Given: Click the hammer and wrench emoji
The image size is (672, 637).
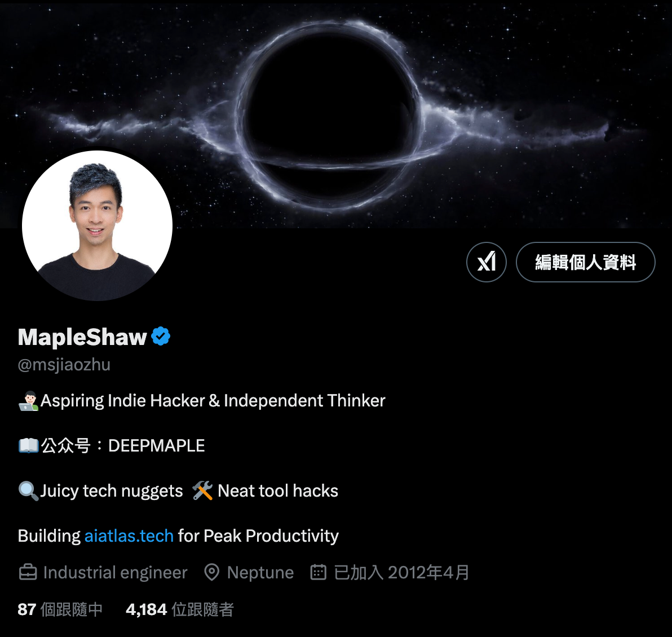Looking at the screenshot, I should click(x=202, y=491).
